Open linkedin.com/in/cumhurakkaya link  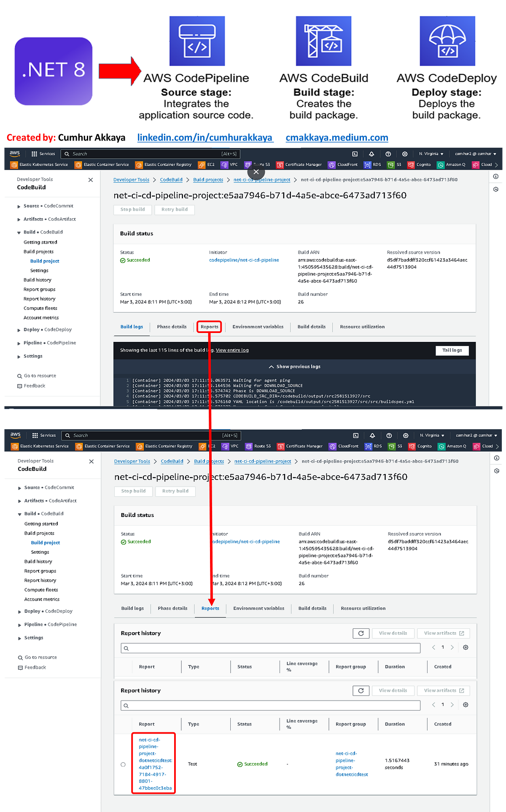click(205, 138)
